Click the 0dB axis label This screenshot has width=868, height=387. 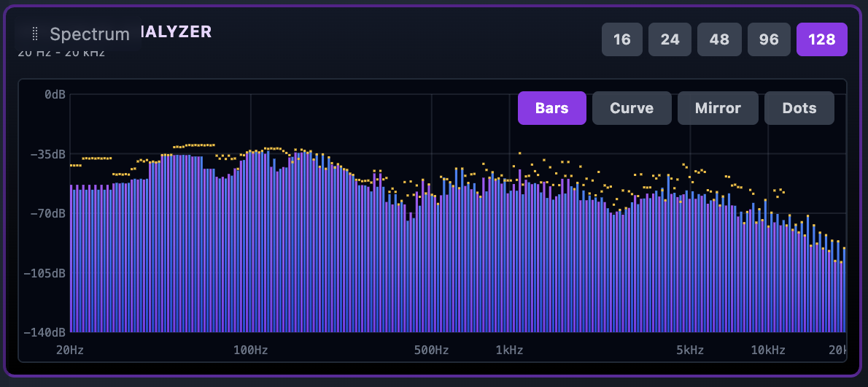[55, 95]
